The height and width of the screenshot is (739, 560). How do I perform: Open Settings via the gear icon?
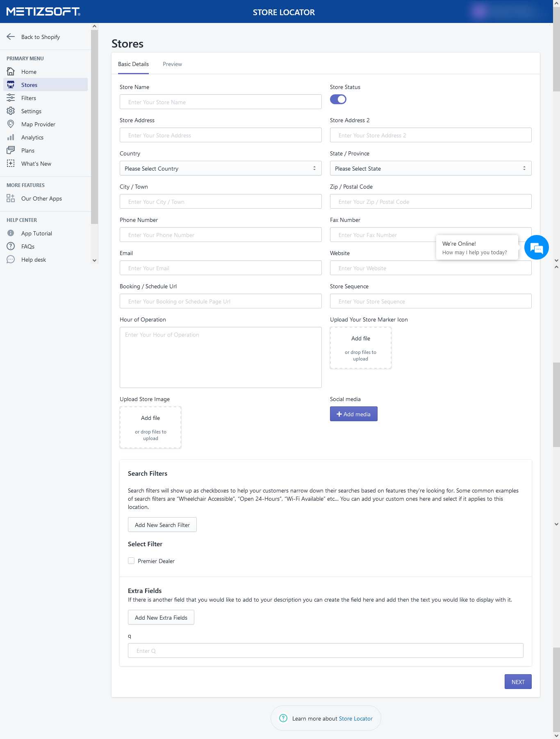pyautogui.click(x=11, y=111)
